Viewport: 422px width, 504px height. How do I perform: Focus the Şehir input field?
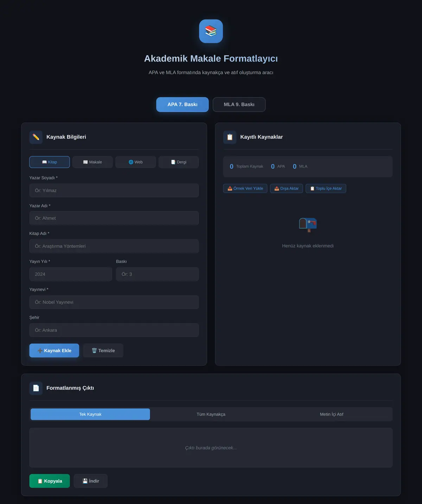point(114,330)
